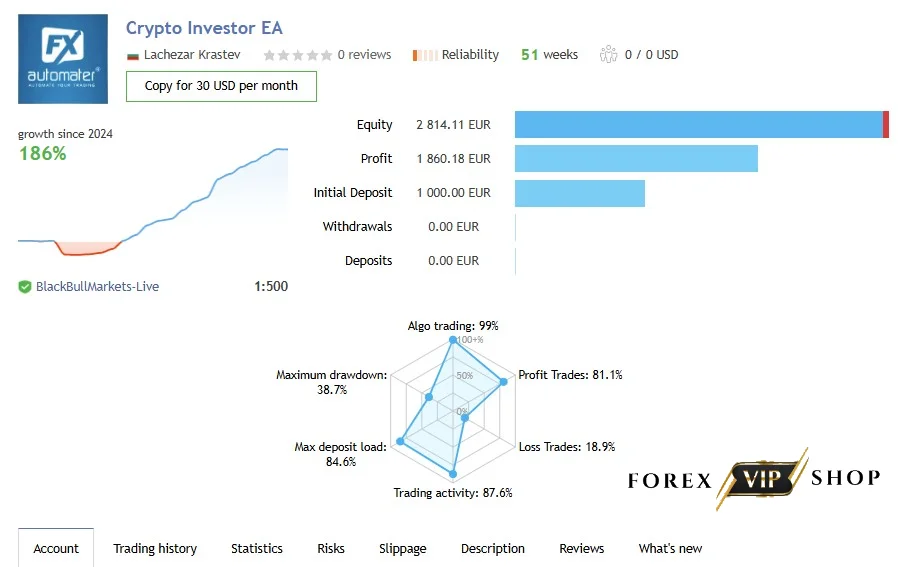Click the Profit bar

tap(636, 159)
